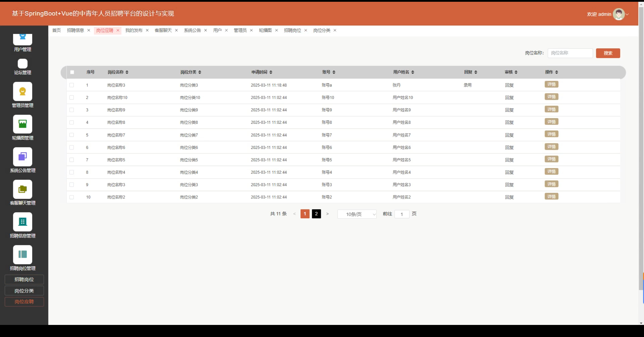Toggle the select-all header checkbox
This screenshot has width=644, height=337.
(72, 72)
